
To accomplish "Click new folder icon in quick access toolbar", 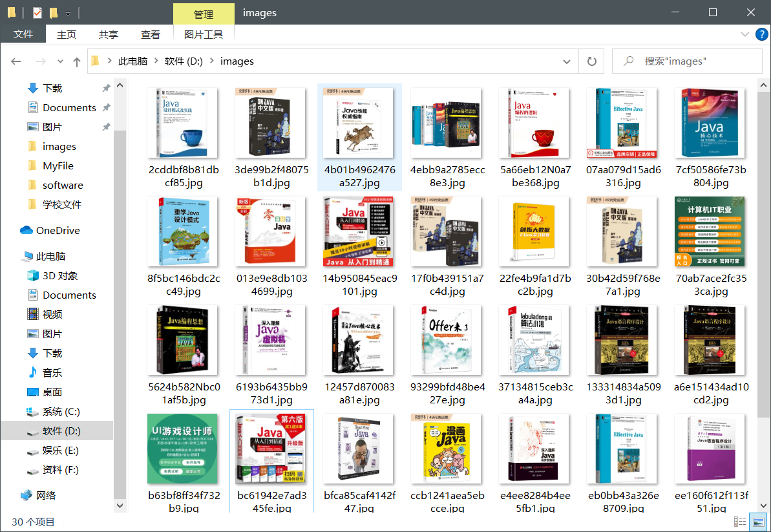I will pyautogui.click(x=54, y=12).
